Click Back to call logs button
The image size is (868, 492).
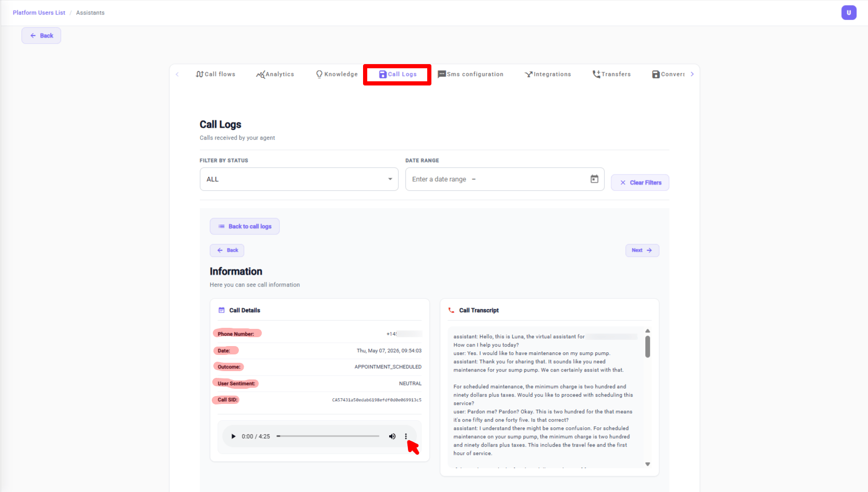245,226
